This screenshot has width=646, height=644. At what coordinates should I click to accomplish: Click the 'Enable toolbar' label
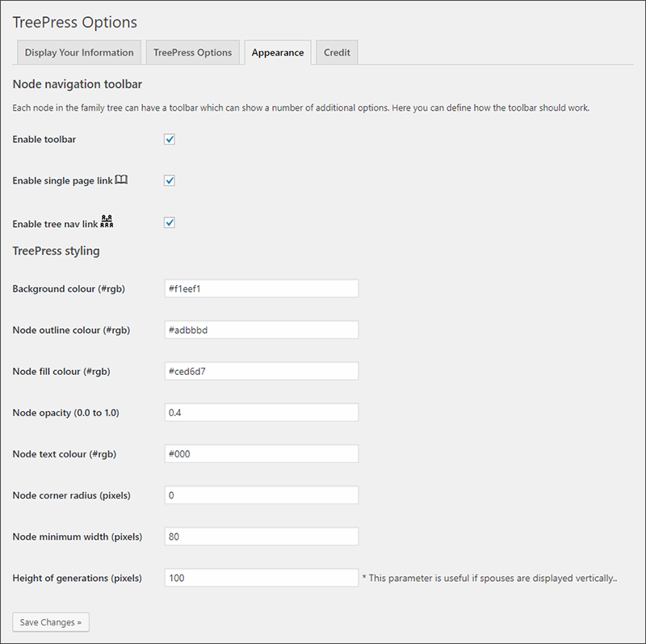[x=44, y=139]
